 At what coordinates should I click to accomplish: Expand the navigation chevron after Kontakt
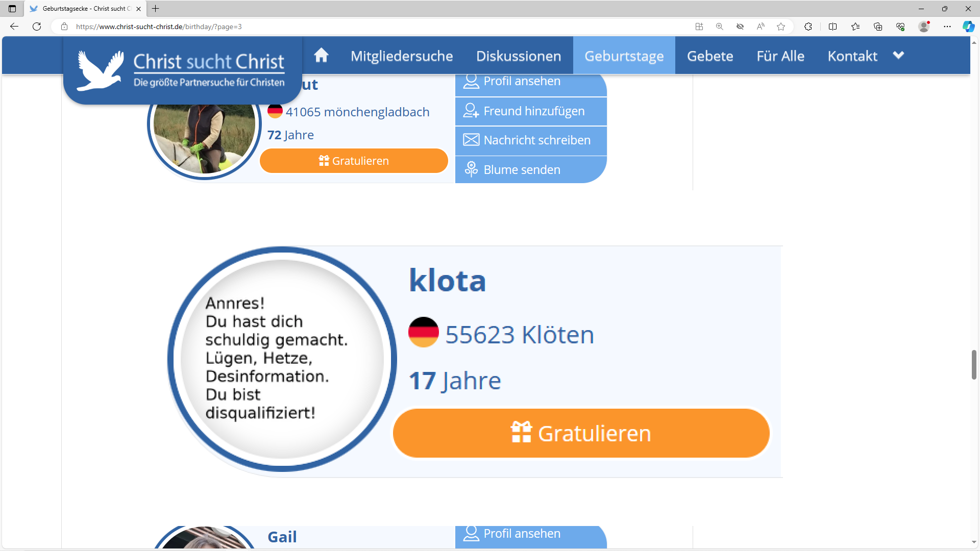(x=899, y=55)
